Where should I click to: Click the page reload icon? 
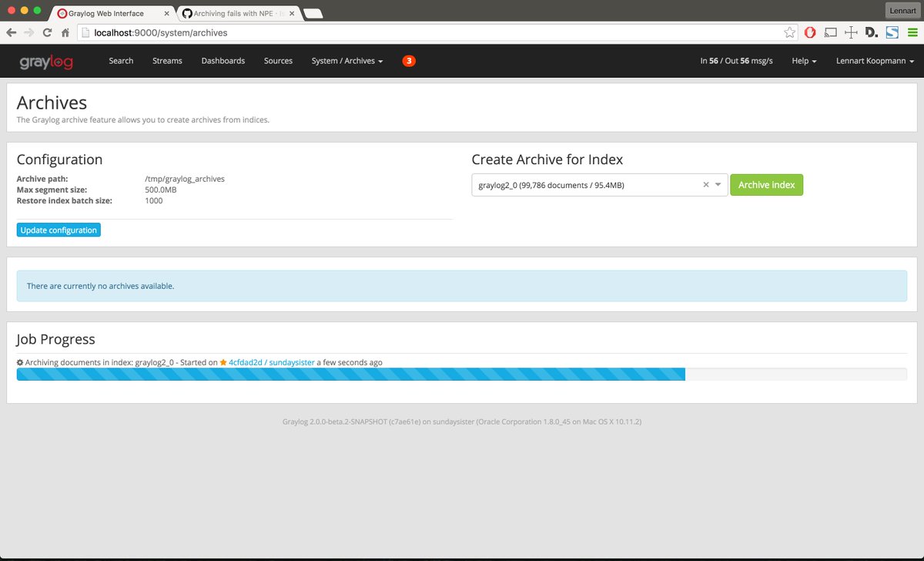[48, 32]
